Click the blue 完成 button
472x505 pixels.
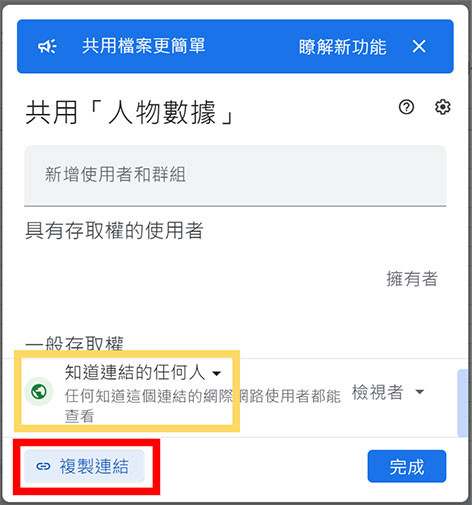(407, 466)
